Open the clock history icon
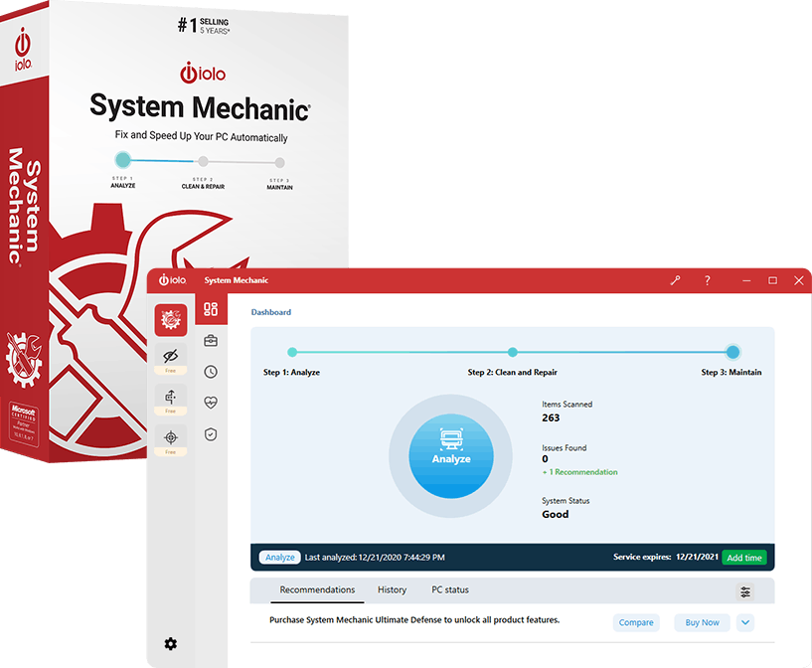 (x=211, y=372)
